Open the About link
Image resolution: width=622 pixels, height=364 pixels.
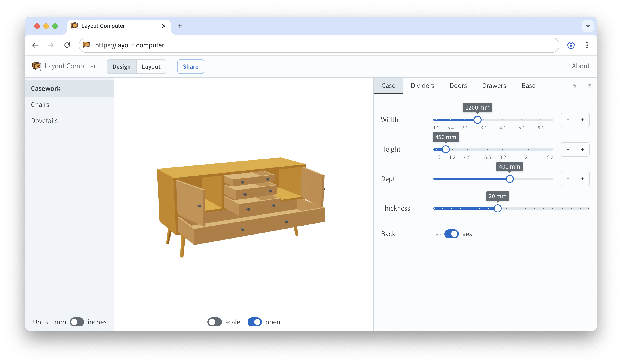581,66
